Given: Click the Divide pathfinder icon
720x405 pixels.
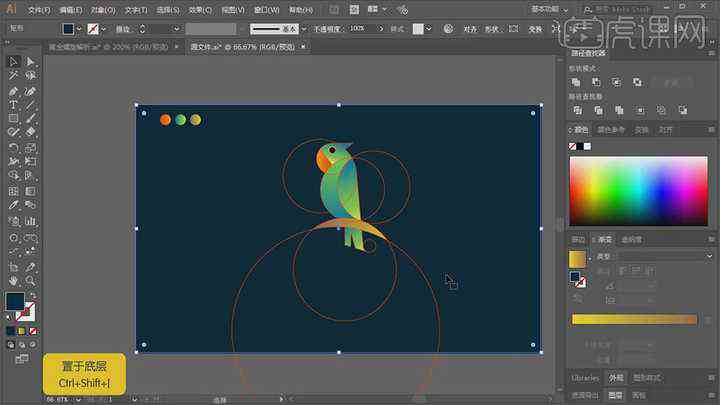Looking at the screenshot, I should click(578, 110).
